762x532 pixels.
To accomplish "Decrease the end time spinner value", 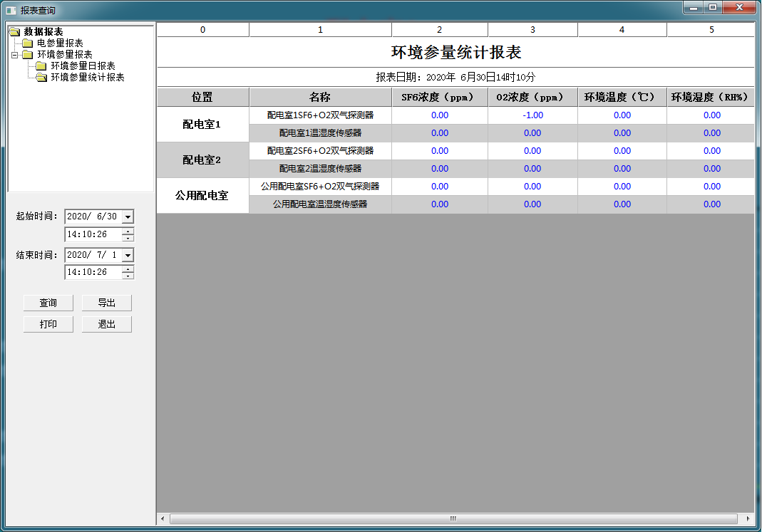I will pos(128,276).
